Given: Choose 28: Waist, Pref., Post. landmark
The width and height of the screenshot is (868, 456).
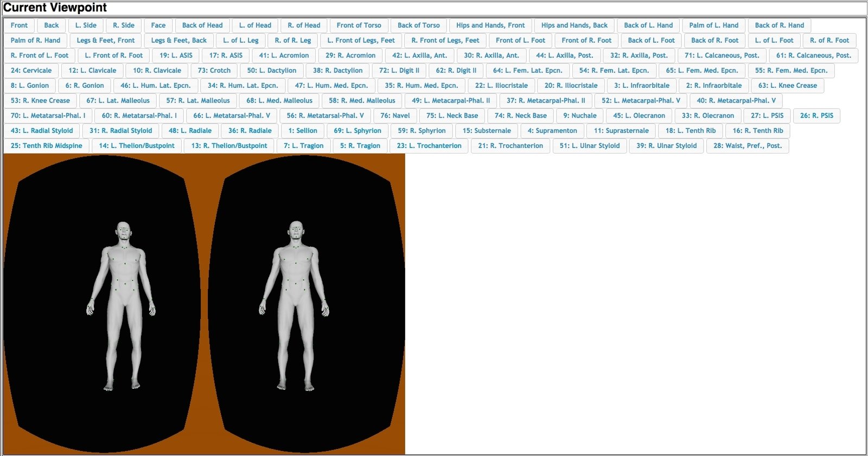Looking at the screenshot, I should coord(747,146).
